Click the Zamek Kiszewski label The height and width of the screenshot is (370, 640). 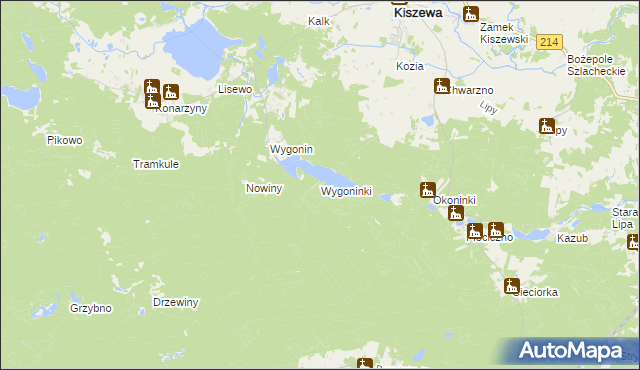tap(504, 33)
